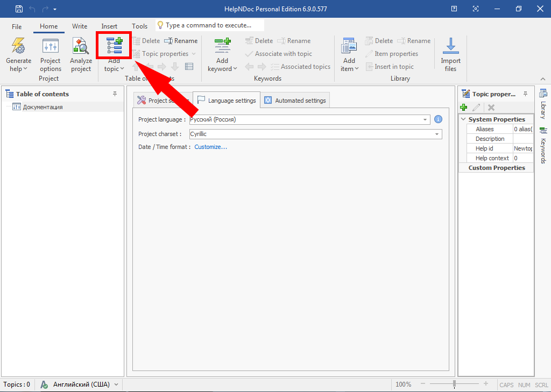Open Item properties
551x392 pixels.
(392, 54)
